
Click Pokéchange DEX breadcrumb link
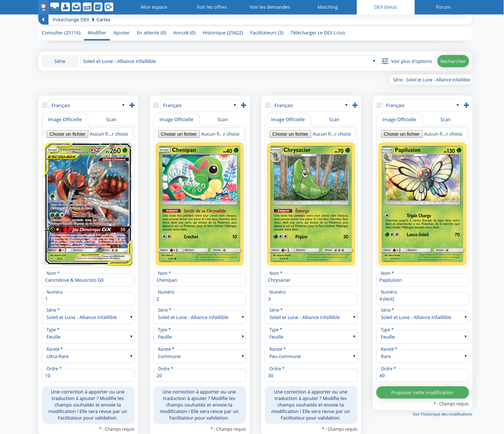pyautogui.click(x=71, y=20)
